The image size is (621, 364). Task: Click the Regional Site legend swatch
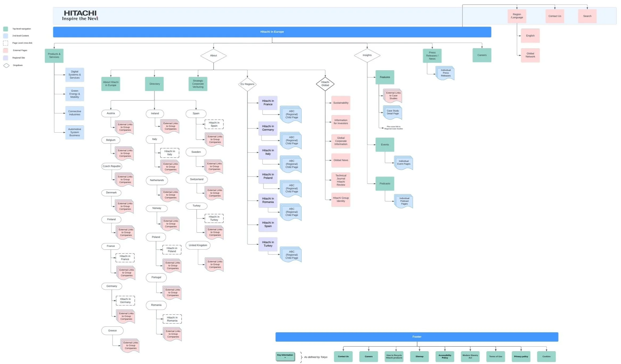pyautogui.click(x=6, y=58)
